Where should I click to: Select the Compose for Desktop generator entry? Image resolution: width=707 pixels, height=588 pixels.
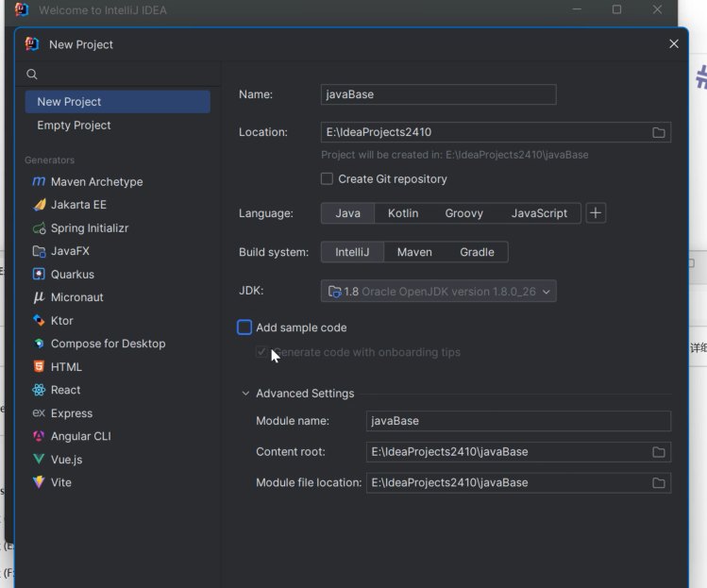[x=118, y=344]
